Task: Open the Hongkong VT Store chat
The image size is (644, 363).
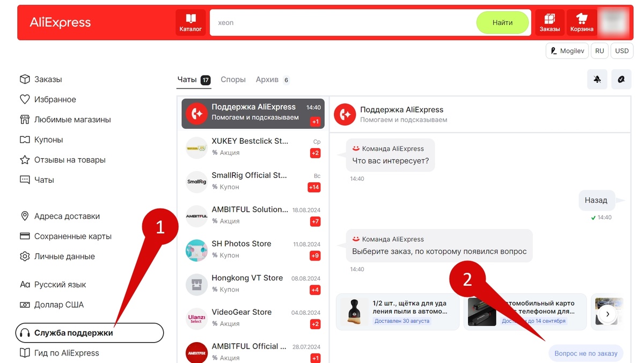Action: pos(253,284)
